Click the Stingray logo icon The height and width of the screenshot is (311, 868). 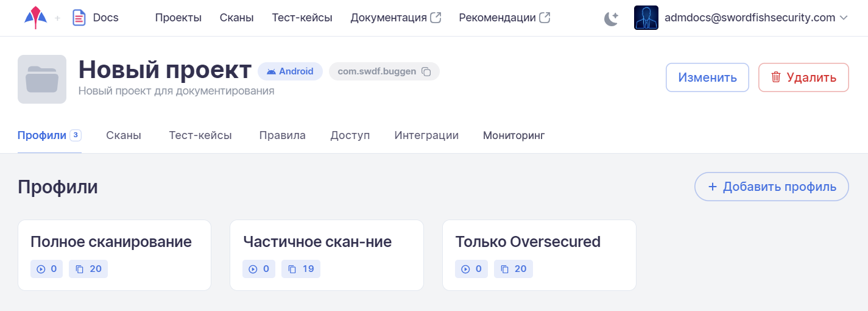[x=35, y=18]
